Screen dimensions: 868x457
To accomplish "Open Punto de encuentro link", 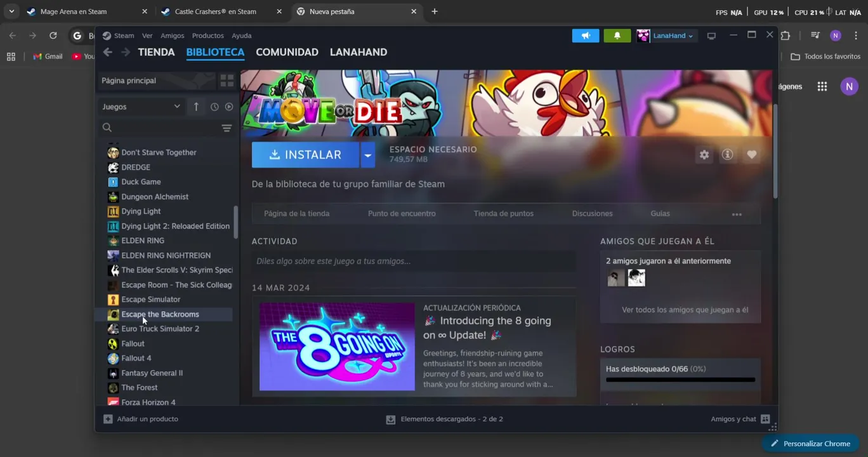I will 402,214.
